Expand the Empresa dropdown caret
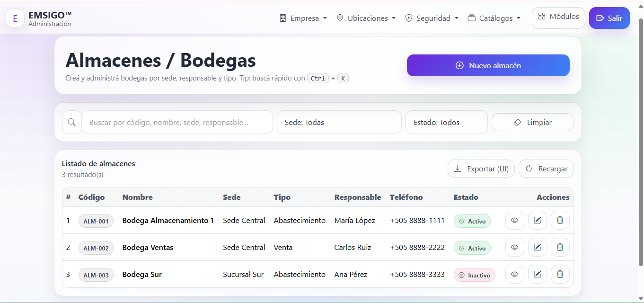Screen dimensions: 644x303 (325, 18)
